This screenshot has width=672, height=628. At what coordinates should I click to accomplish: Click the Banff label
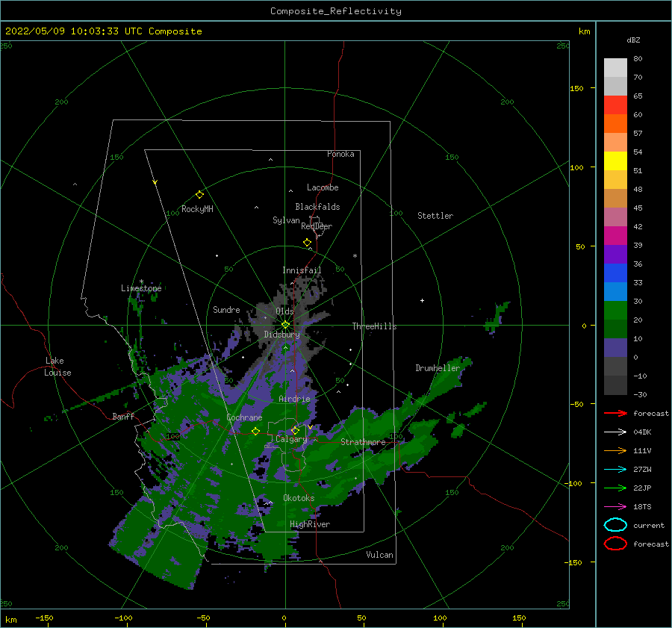(x=123, y=416)
